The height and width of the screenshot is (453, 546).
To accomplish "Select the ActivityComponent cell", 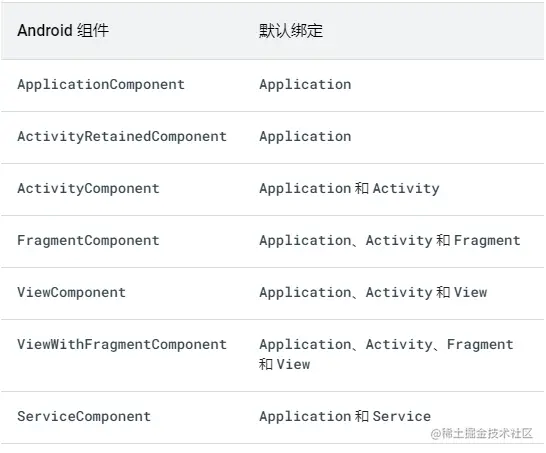I will pyautogui.click(x=88, y=189).
